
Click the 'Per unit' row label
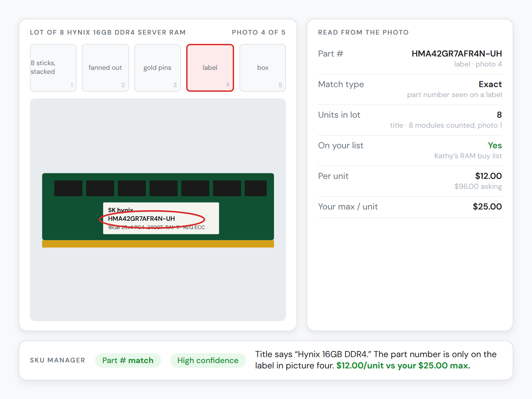[333, 176]
